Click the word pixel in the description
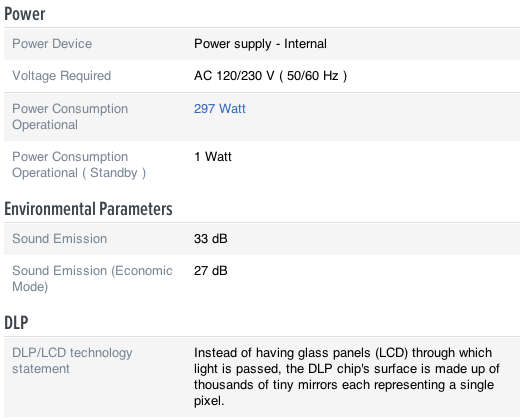 pyautogui.click(x=209, y=401)
